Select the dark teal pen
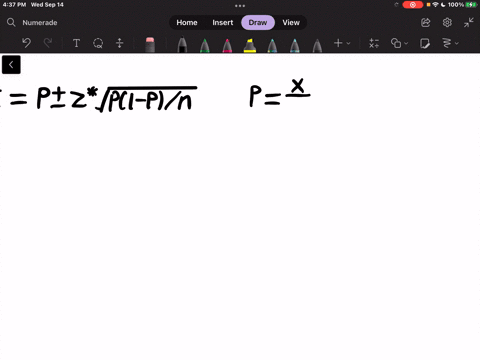The height and width of the screenshot is (360, 480). pyautogui.click(x=272, y=45)
